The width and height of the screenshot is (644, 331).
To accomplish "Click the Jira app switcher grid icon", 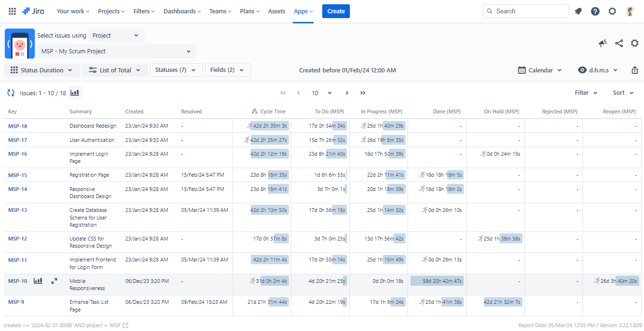I will (12, 10).
